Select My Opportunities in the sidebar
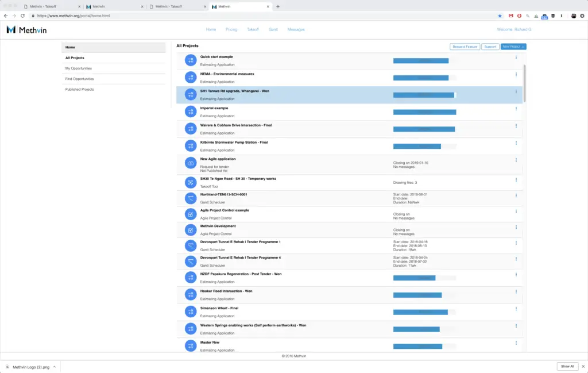This screenshot has height=373, width=588. tap(78, 68)
